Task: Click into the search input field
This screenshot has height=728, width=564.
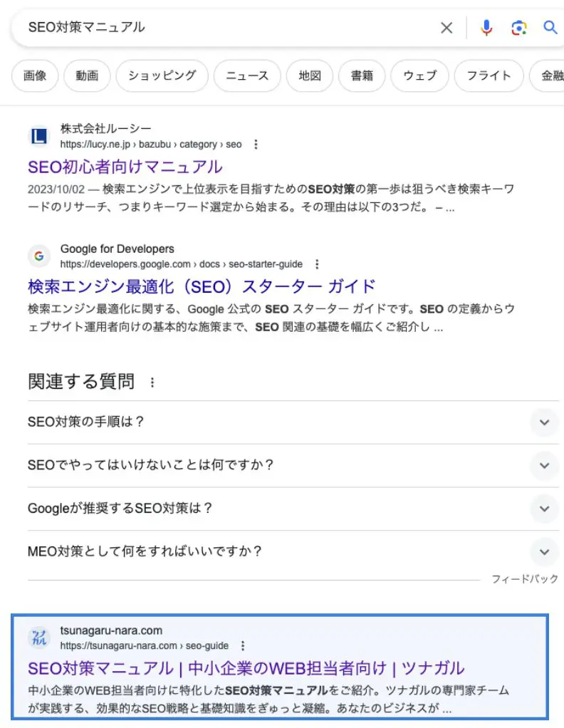Action: click(x=228, y=28)
